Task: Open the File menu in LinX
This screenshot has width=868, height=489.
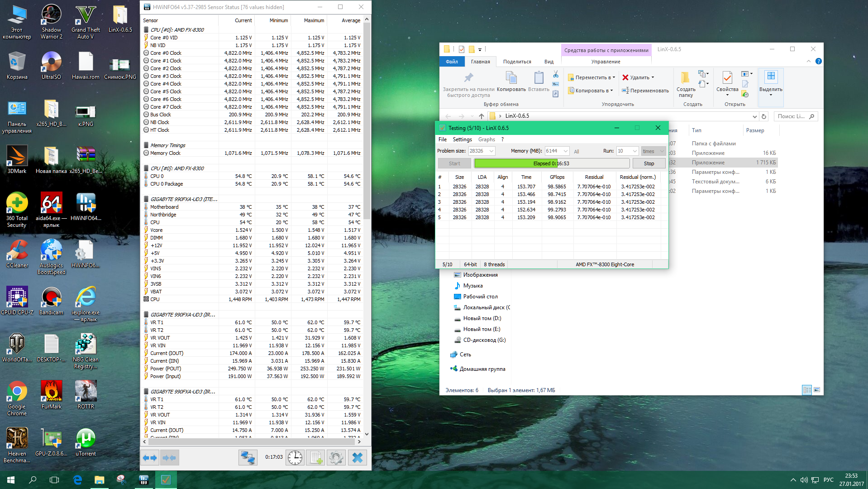Action: [x=443, y=139]
